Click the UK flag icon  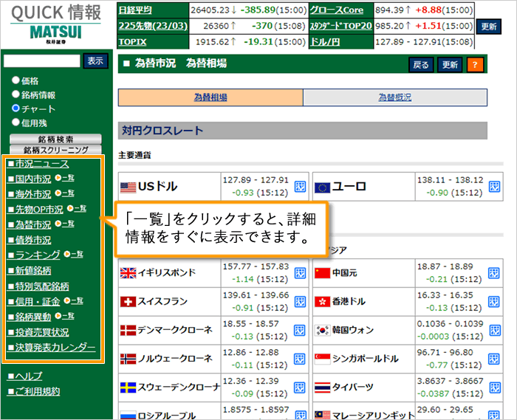[x=128, y=273]
